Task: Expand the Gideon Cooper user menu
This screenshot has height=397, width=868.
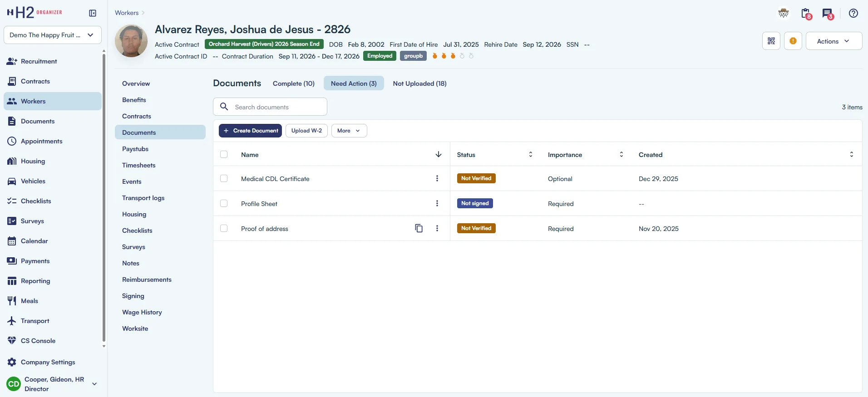Action: (53, 384)
